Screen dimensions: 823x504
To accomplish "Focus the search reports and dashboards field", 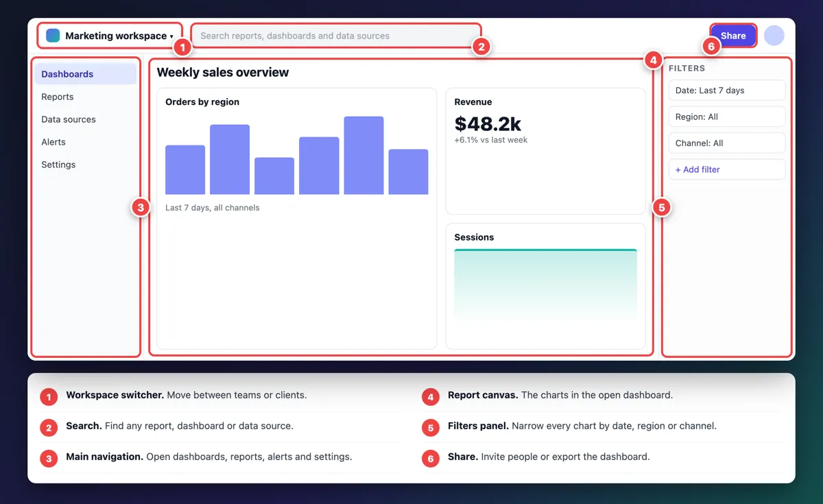I will click(336, 36).
